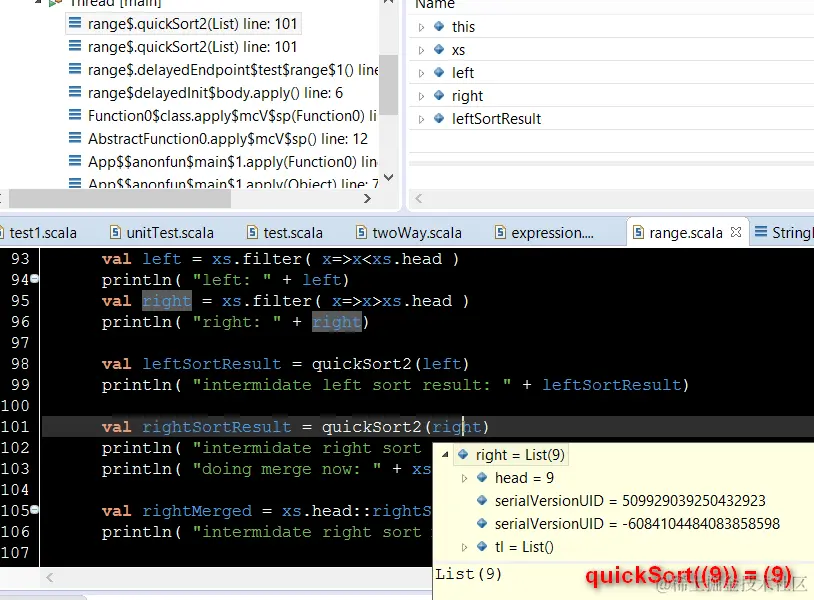Expand the 'leftSortResult' variable
The width and height of the screenshot is (814, 600).
(x=421, y=119)
